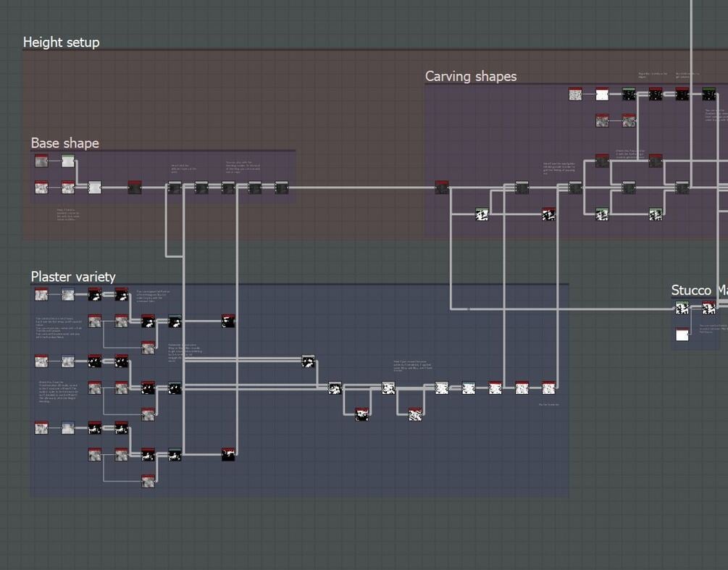Screen dimensions: 728x570
Task: Click the leftmost green-header mask node in Carving shapes
Action: (482, 214)
